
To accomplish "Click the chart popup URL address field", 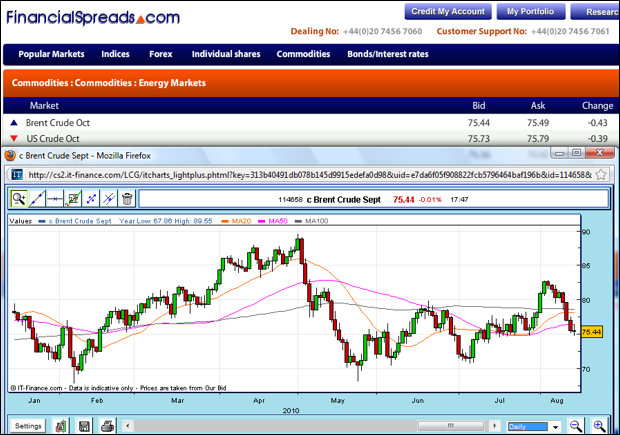I will tap(310, 174).
